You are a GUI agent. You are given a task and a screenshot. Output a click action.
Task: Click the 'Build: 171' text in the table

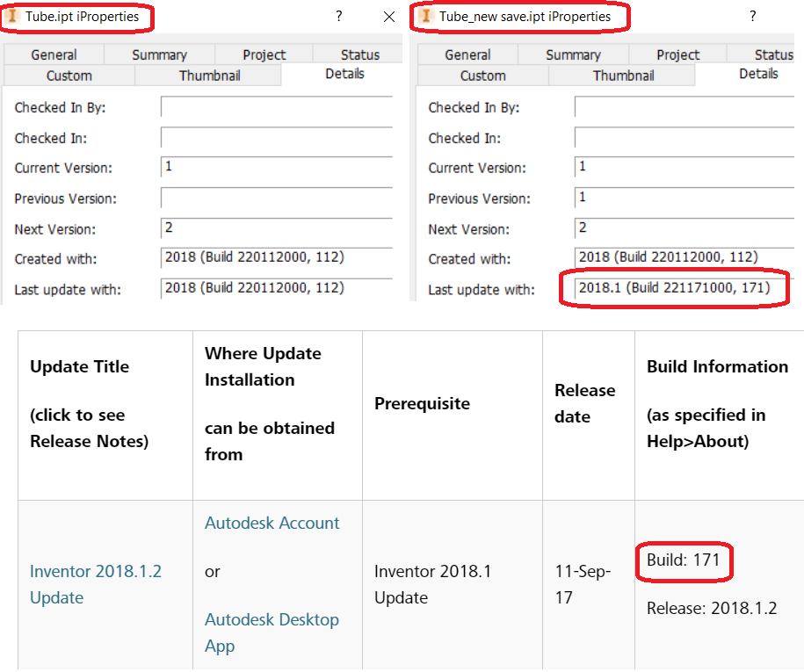(684, 560)
